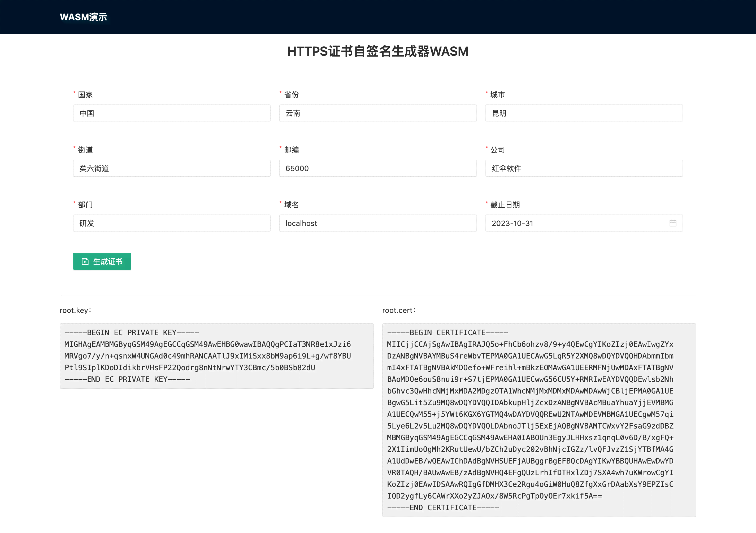Open the 截止日期 date picker showing 2023-10-31
The height and width of the screenshot is (533, 756).
tap(584, 223)
